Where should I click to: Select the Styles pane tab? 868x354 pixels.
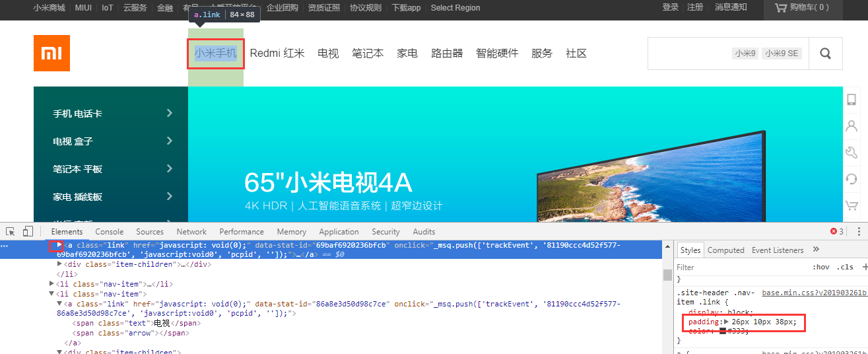click(690, 250)
